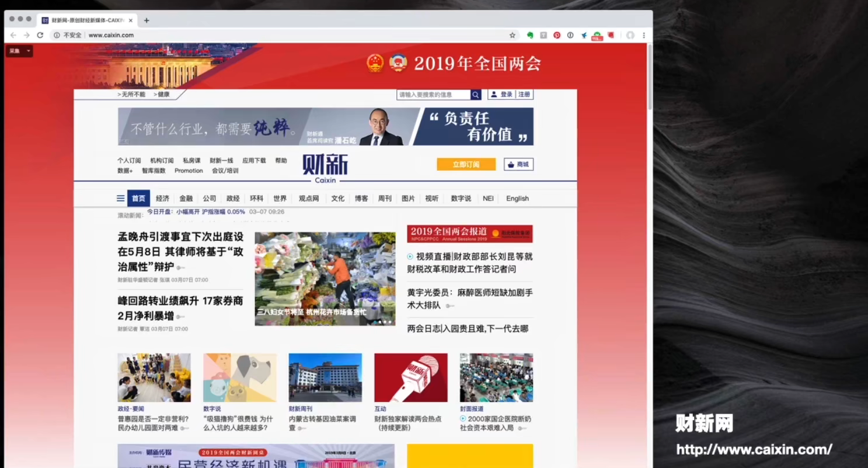Click the 财新 Caixin logo

pos(325,168)
